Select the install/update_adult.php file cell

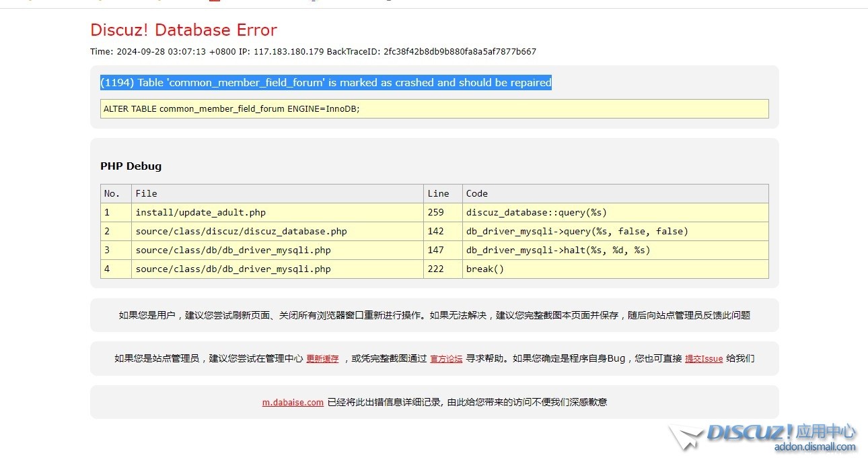click(x=201, y=212)
